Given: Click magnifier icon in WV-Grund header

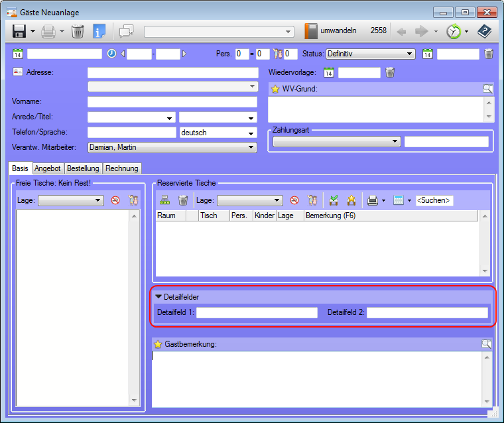Looking at the screenshot, I should click(x=487, y=89).
